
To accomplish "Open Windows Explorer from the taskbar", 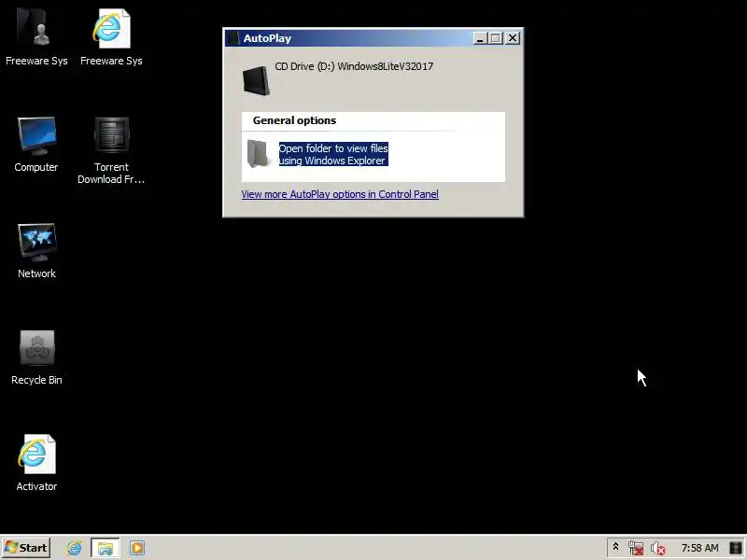I will tap(106, 548).
